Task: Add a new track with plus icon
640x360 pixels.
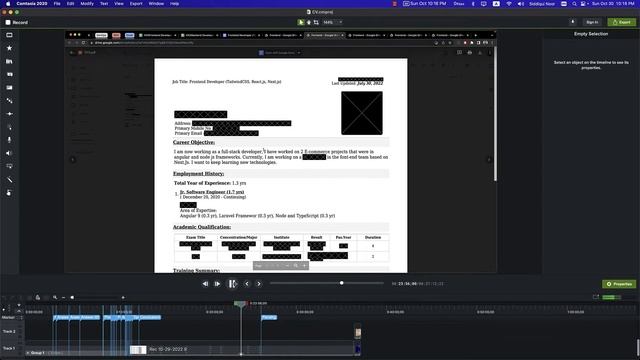Action: (4, 309)
